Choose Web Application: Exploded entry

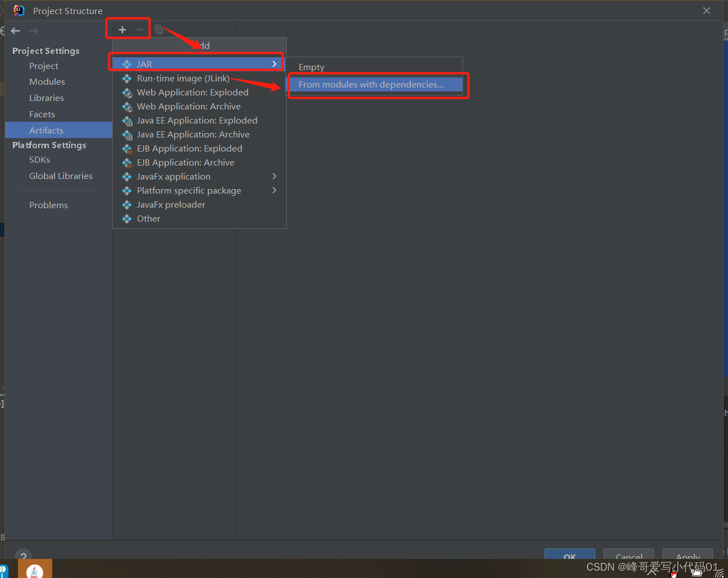click(199, 92)
